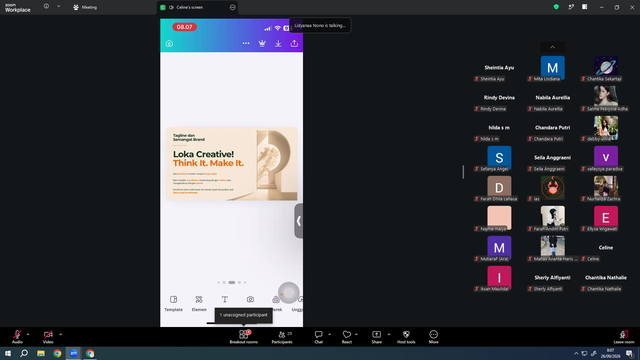Open first Chrome icon in taskbar
Screen dimensions: 640x360
coord(57,353)
